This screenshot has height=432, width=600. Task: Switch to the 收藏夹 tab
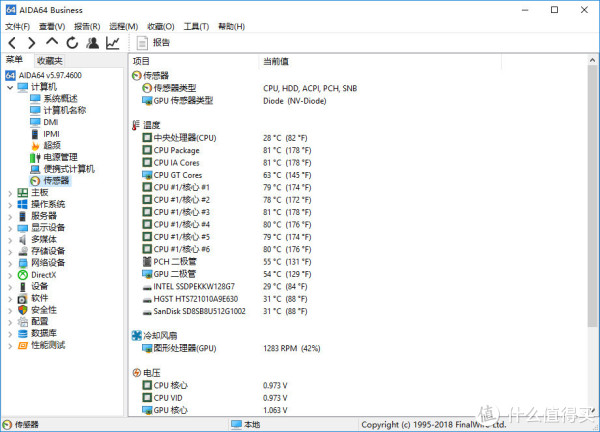tap(50, 60)
